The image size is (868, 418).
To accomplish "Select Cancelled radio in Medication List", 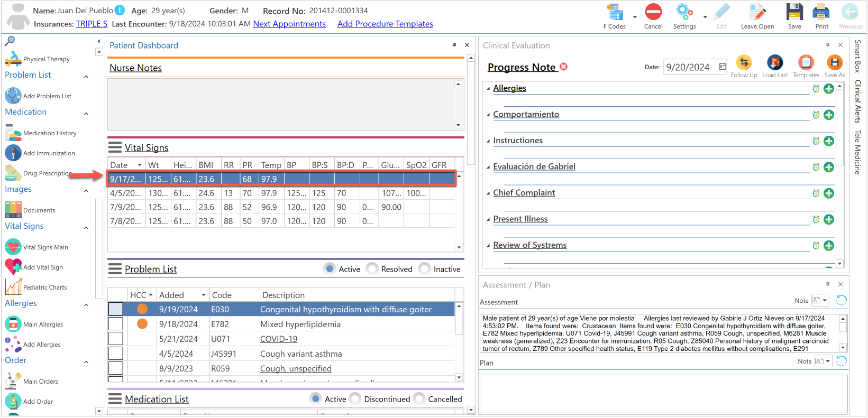I will tap(419, 399).
